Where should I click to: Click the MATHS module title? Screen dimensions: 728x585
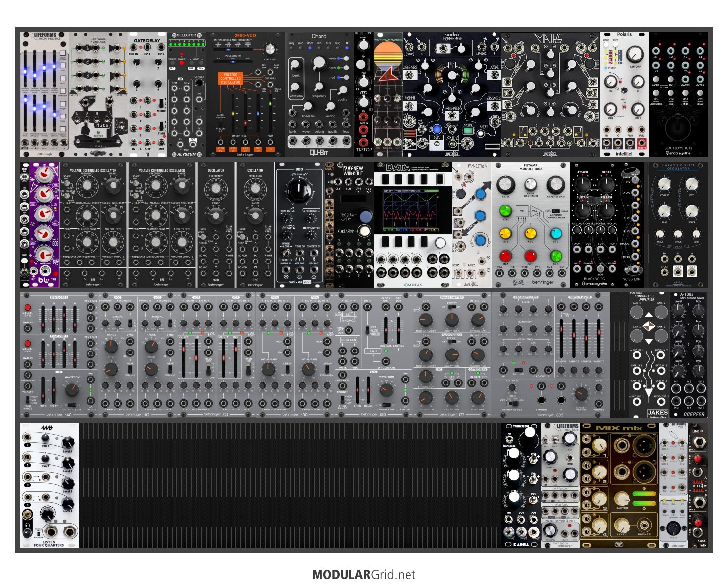click(x=550, y=39)
